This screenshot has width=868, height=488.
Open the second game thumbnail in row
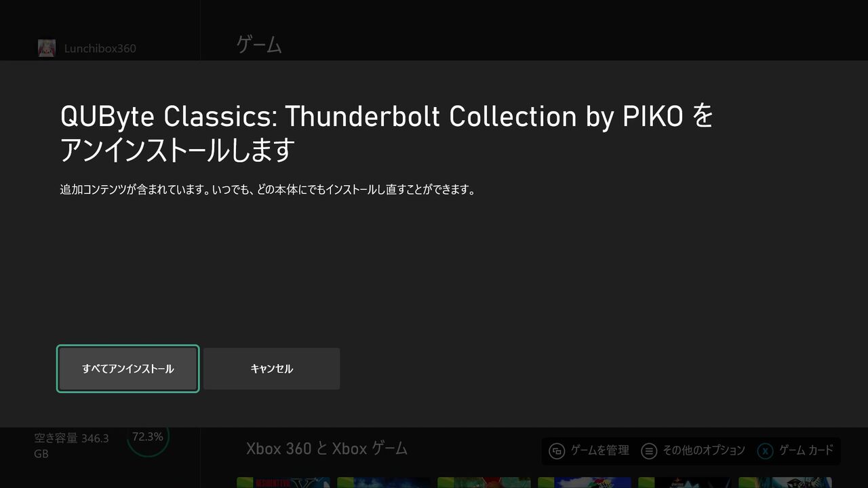(x=384, y=483)
